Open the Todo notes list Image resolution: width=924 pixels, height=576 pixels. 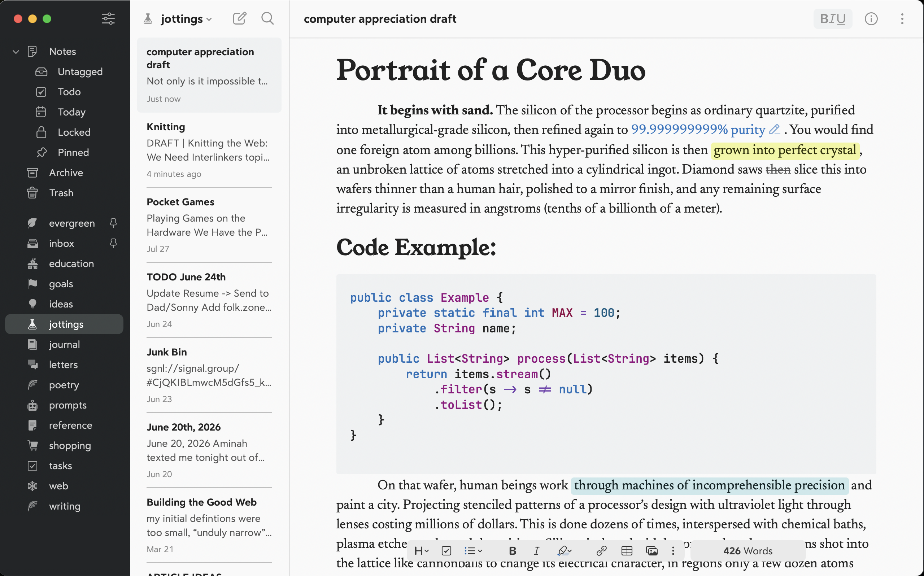(x=69, y=92)
